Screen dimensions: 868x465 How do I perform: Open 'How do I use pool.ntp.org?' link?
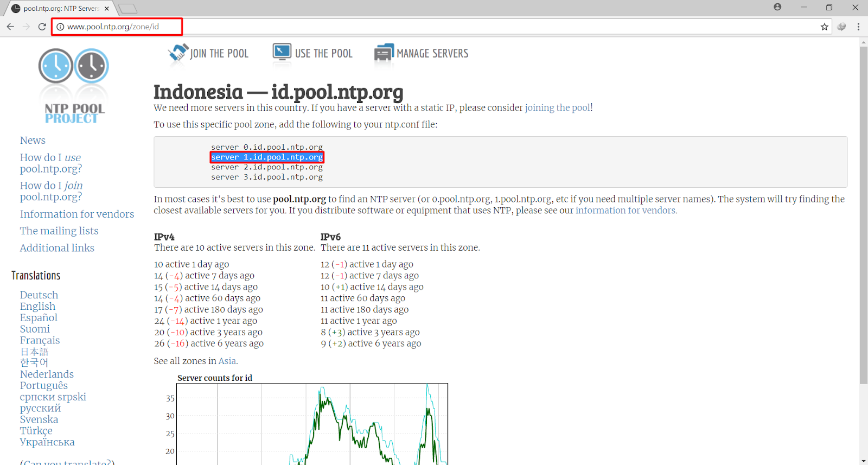click(51, 163)
